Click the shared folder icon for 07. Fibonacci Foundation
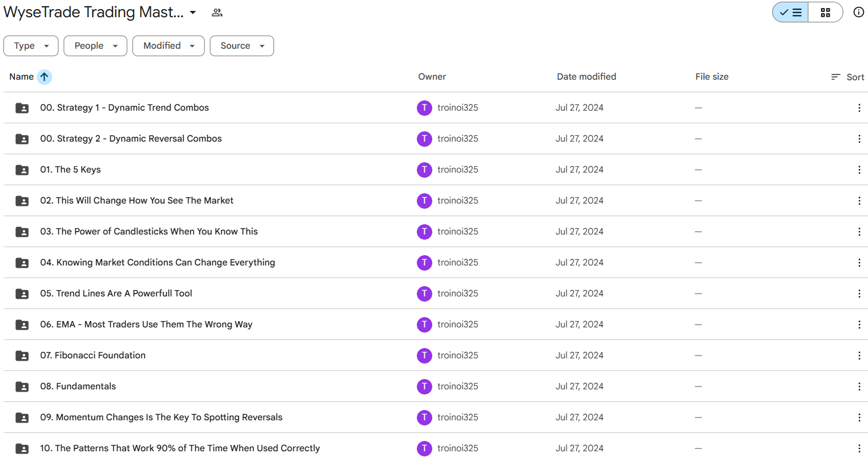The width and height of the screenshot is (868, 457). pyautogui.click(x=22, y=356)
